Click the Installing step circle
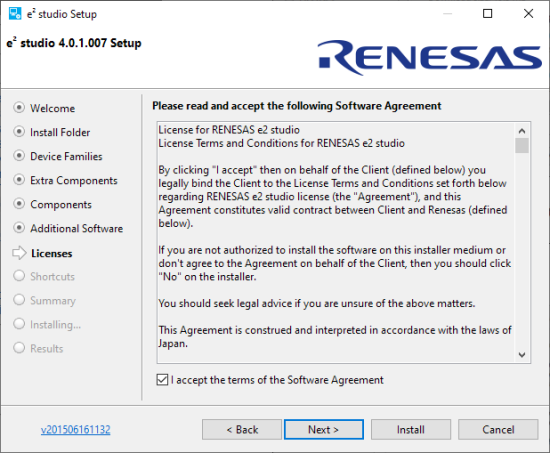This screenshot has height=453, width=550. coord(19,324)
